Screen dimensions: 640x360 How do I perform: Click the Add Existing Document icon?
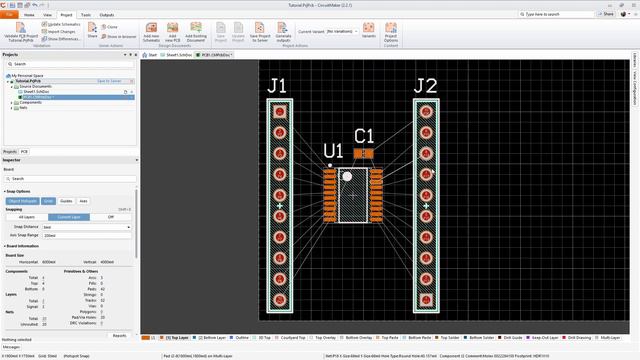pos(196,28)
